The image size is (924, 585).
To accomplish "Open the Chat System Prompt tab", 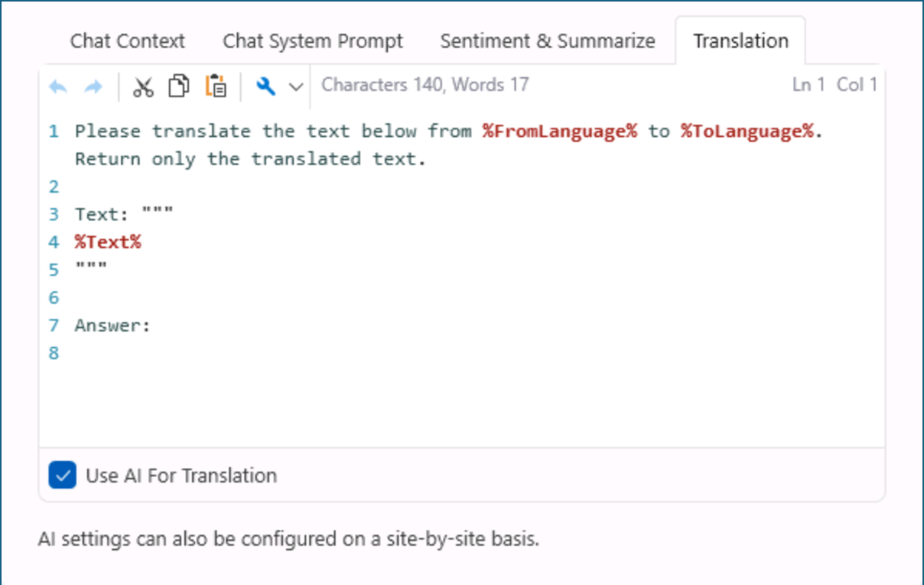I will pos(312,41).
